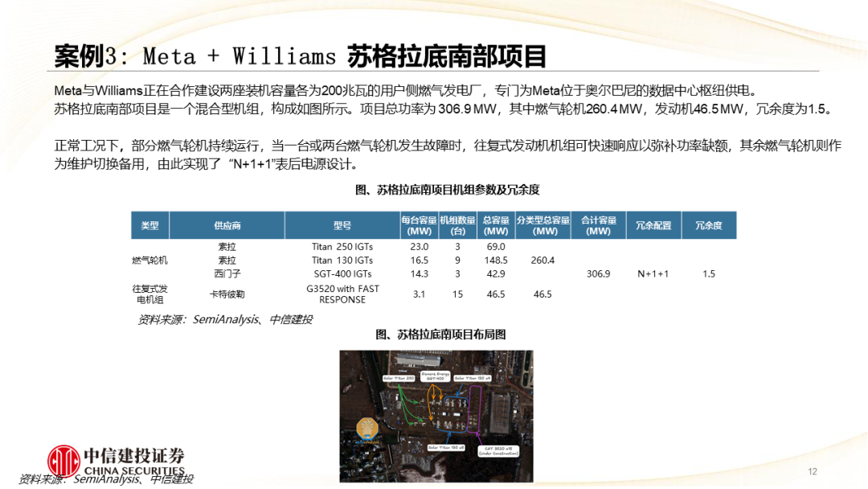Select the 燃气轮机 type cell
868x489 pixels.
tap(150, 261)
